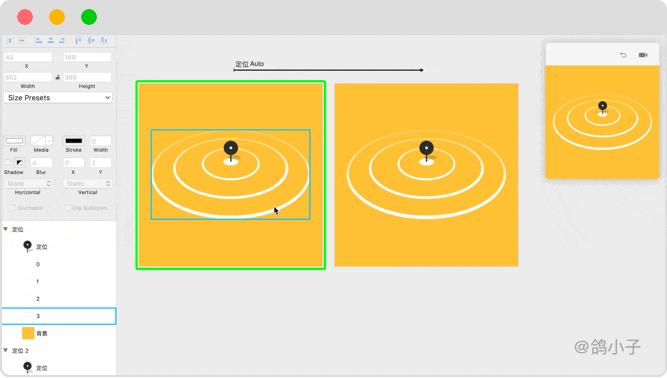Open the Media dropdown arrow
The height and width of the screenshot is (378, 667).
pos(49,141)
